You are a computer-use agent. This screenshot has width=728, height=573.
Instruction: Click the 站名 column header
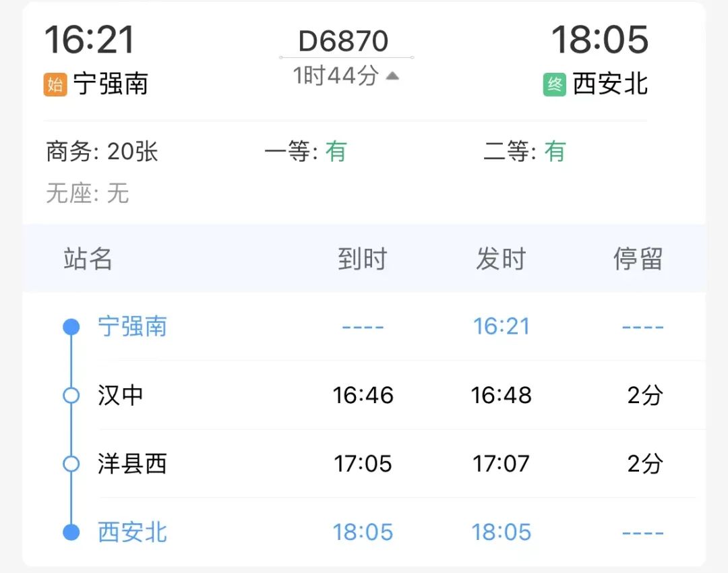[x=88, y=259]
